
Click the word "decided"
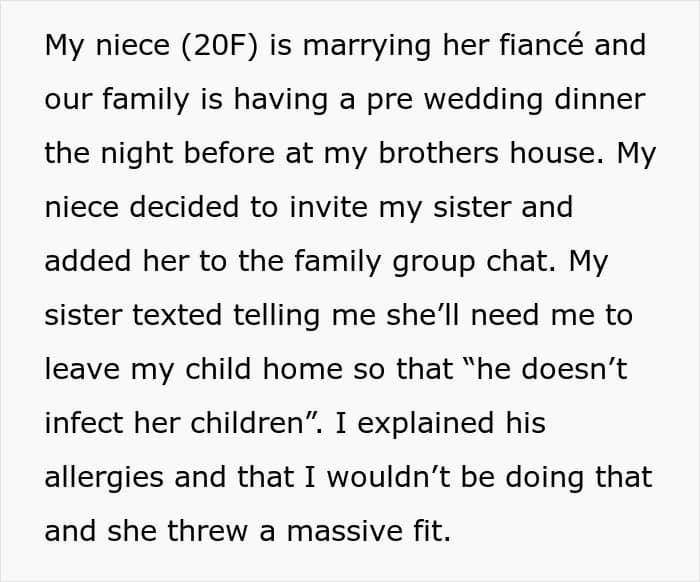(x=183, y=207)
